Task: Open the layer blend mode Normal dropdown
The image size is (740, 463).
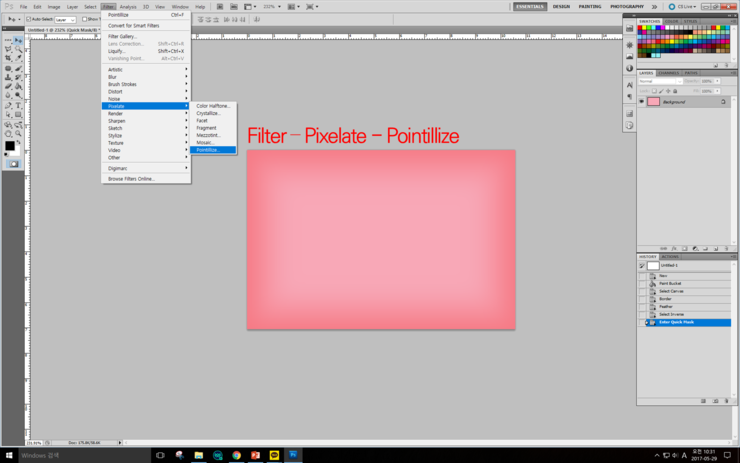Action: 659,81
